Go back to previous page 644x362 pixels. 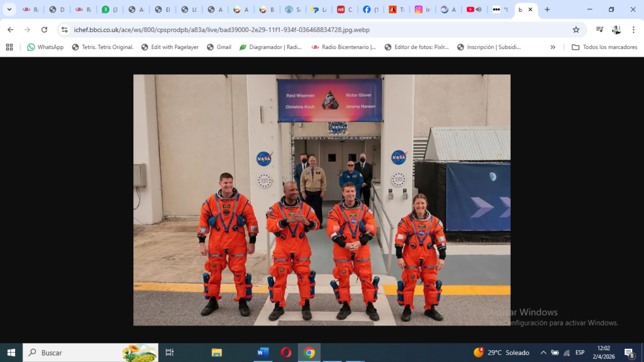pos(10,30)
